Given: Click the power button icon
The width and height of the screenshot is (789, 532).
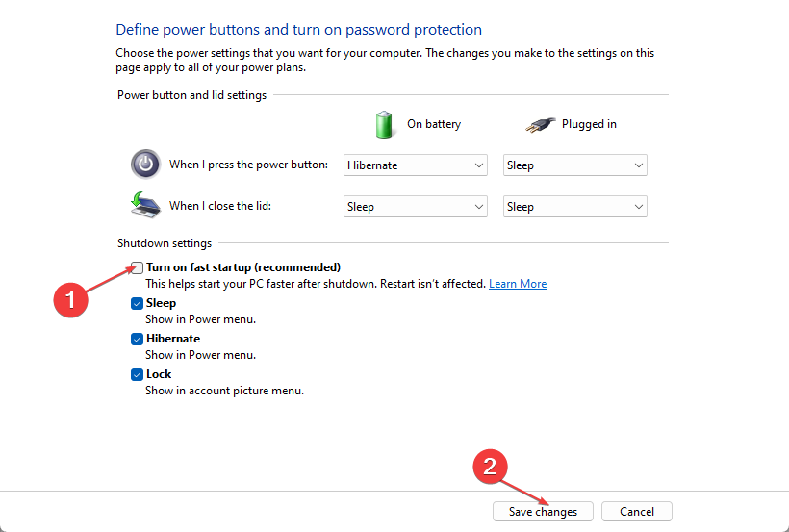Looking at the screenshot, I should 145,165.
